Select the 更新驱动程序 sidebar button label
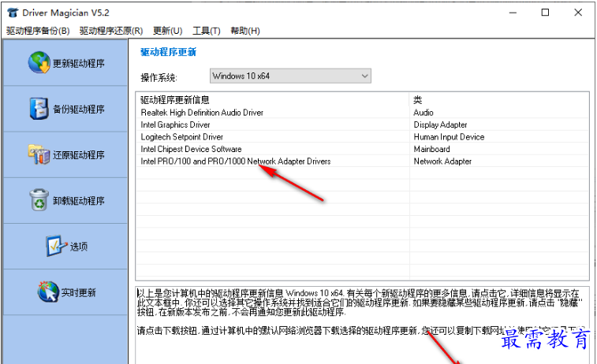The height and width of the screenshot is (364, 597). tap(78, 63)
